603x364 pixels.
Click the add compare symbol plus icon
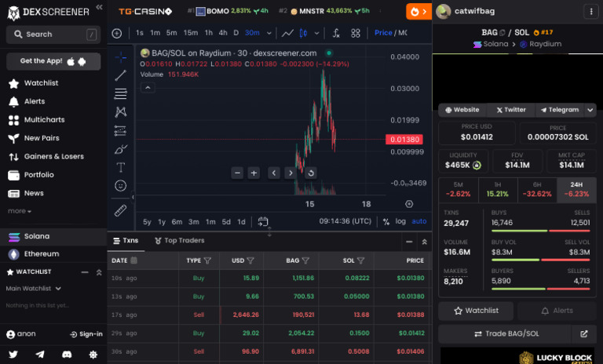pyautogui.click(x=117, y=34)
